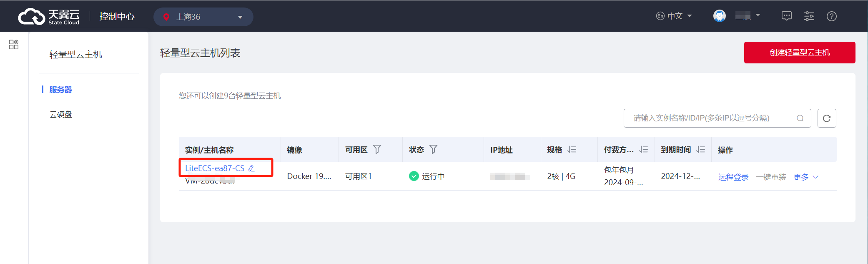Open the settings sliders icon
The image size is (868, 264).
pos(809,16)
